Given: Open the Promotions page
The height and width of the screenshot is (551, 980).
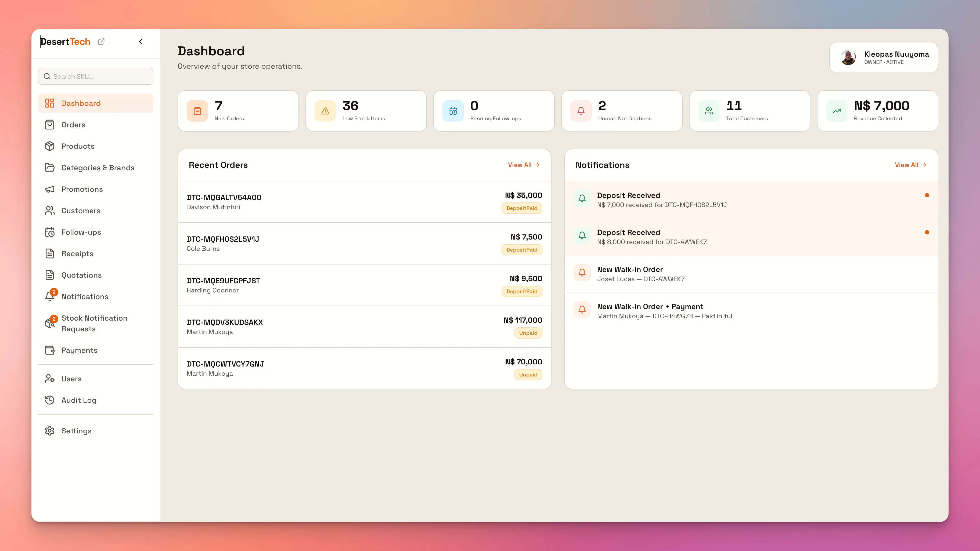Looking at the screenshot, I should 95,189.
